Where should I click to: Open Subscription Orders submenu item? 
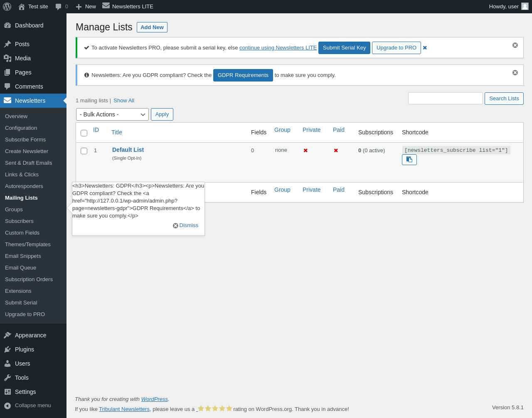click(29, 279)
